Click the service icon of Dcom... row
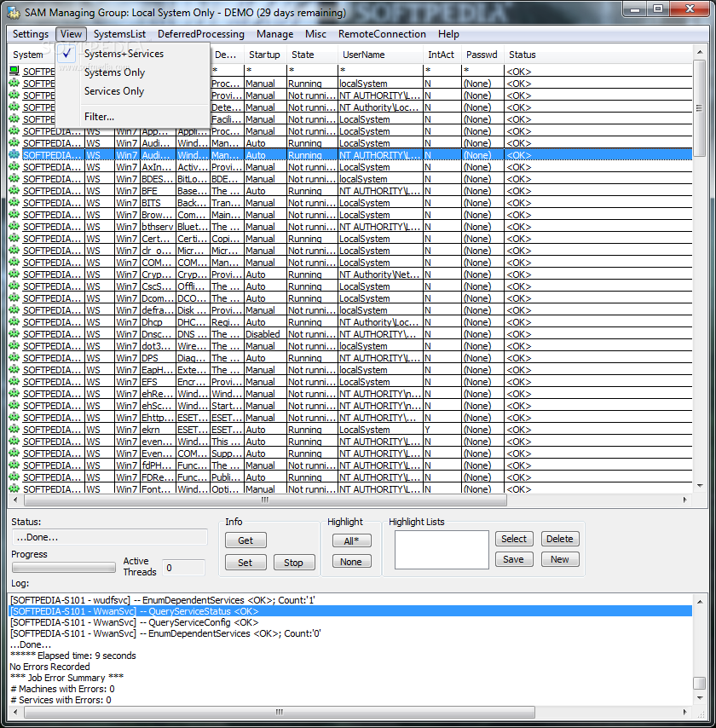This screenshot has height=728, width=716. tap(14, 298)
